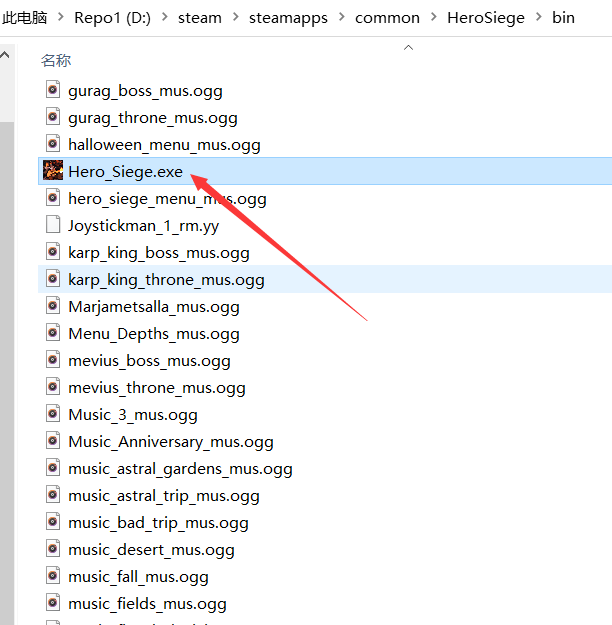Go to Repo1 (D:) in the address bar

(112, 18)
